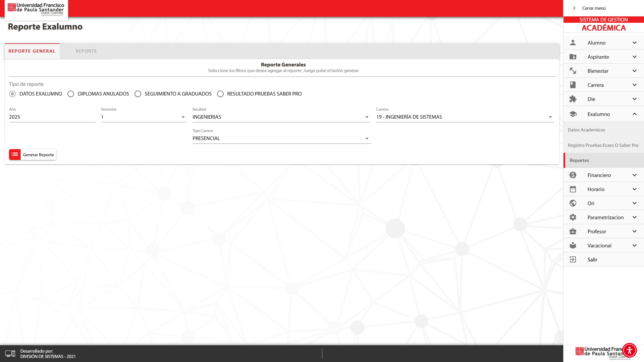Click the Financiero dollar coin icon
The image size is (644, 362).
point(573,175)
